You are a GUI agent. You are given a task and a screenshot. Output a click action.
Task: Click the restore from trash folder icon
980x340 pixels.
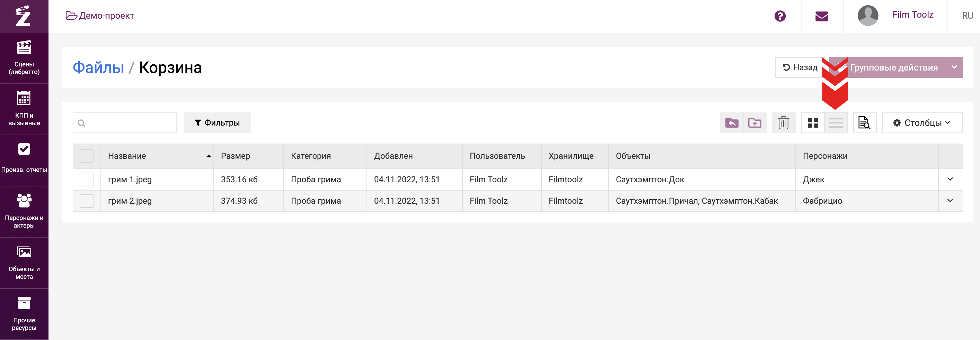731,123
